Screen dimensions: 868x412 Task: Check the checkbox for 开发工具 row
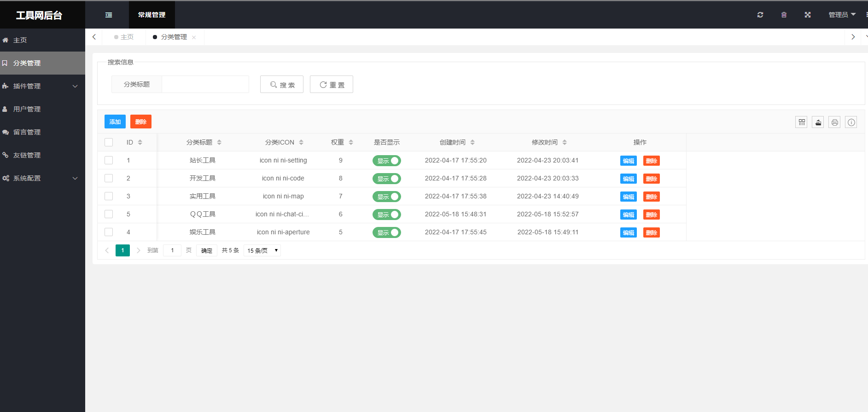tap(109, 178)
